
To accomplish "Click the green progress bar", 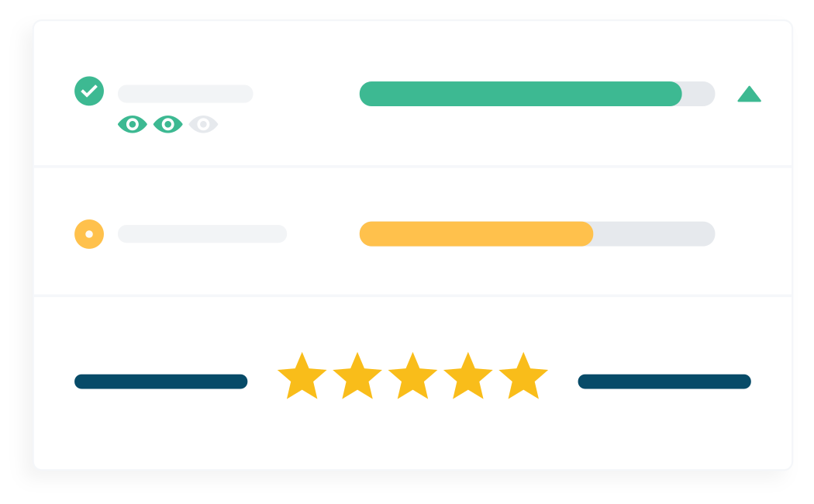I will coord(519,94).
